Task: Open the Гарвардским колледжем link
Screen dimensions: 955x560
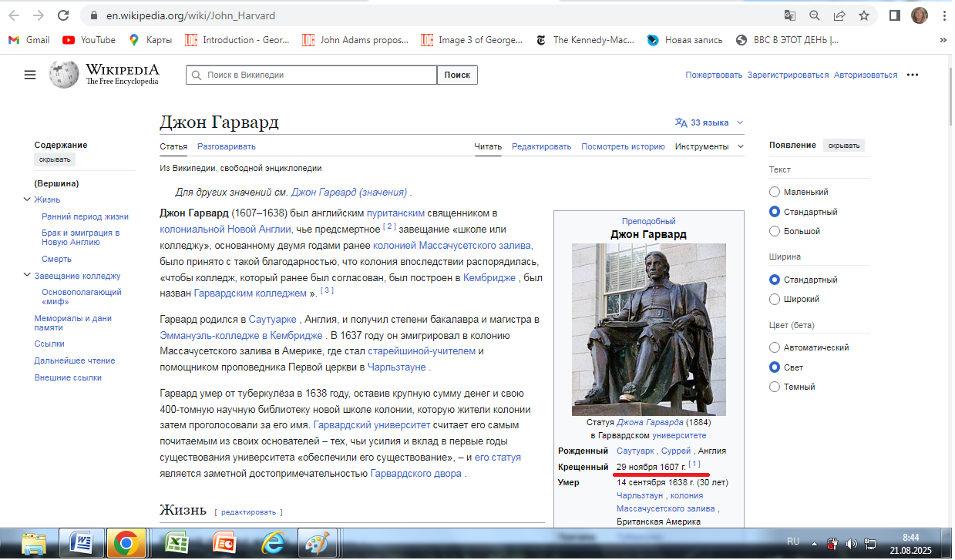Action: click(251, 294)
